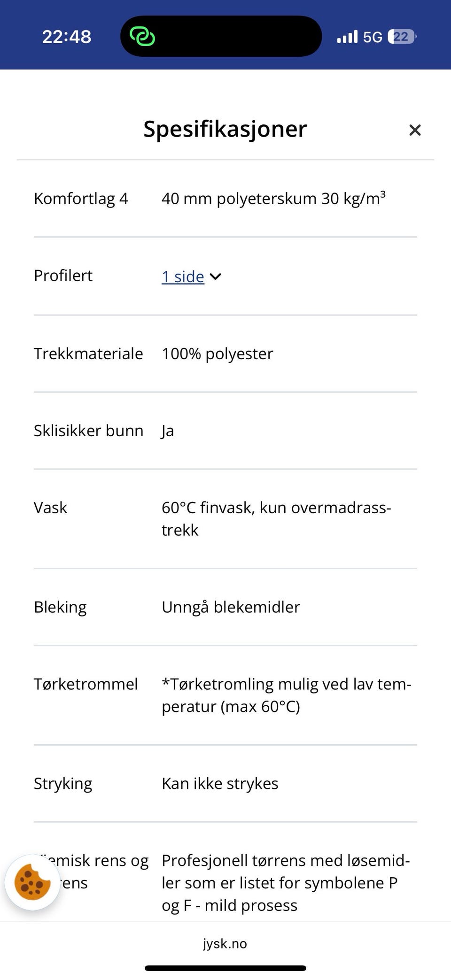451x980 pixels.
Task: Tap the green link icon in Dynamic Island
Action: [x=142, y=36]
